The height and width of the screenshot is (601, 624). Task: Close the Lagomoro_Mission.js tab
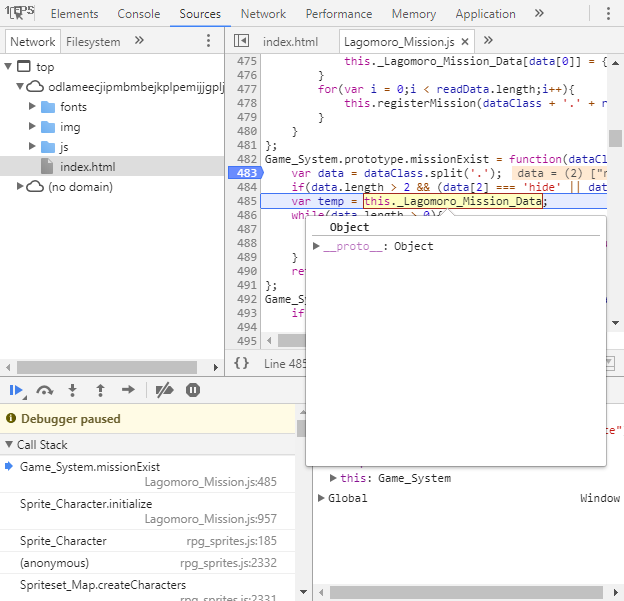click(465, 41)
